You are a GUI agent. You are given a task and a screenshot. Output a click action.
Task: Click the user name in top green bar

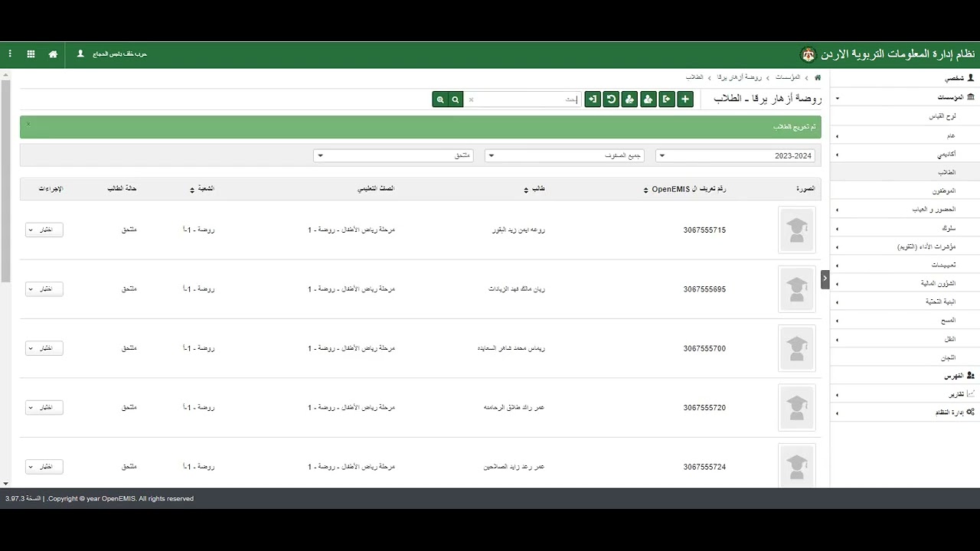[119, 54]
